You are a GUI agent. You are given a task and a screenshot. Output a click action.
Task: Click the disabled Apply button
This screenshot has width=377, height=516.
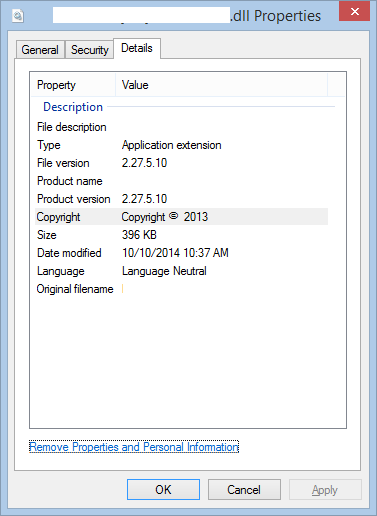pyautogui.click(x=325, y=490)
